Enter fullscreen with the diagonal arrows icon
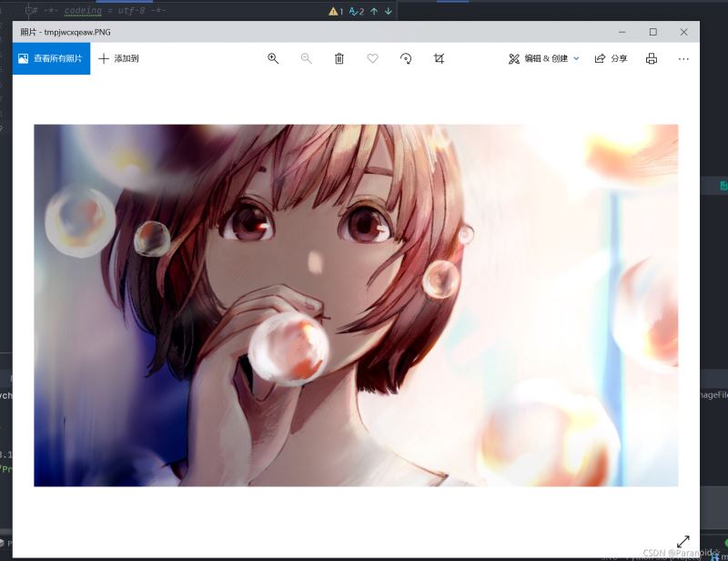The width and height of the screenshot is (728, 561). (682, 541)
